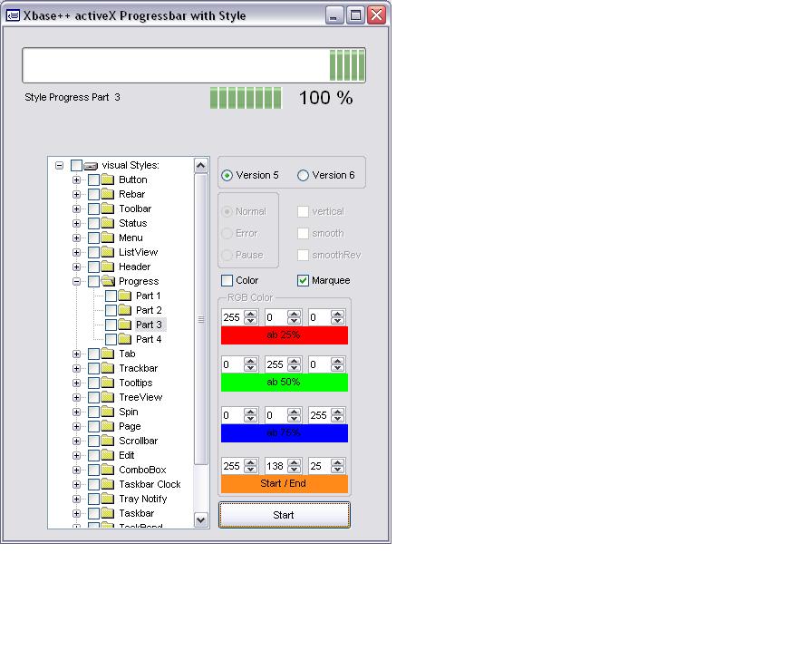
Task: Enable the Color checkbox
Action: point(227,281)
